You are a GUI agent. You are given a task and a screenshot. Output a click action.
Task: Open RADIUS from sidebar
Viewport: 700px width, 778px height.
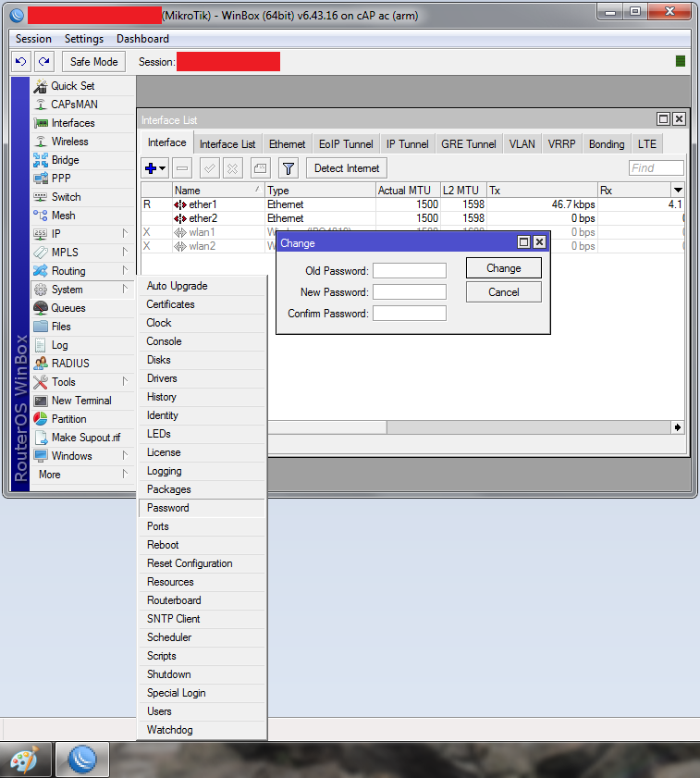click(x=82, y=364)
